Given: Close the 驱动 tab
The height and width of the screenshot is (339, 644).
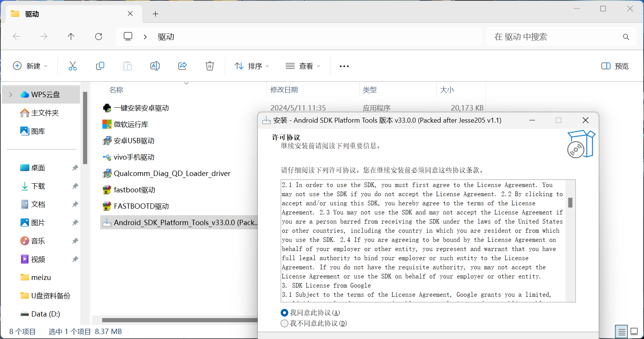Looking at the screenshot, I should pos(130,14).
